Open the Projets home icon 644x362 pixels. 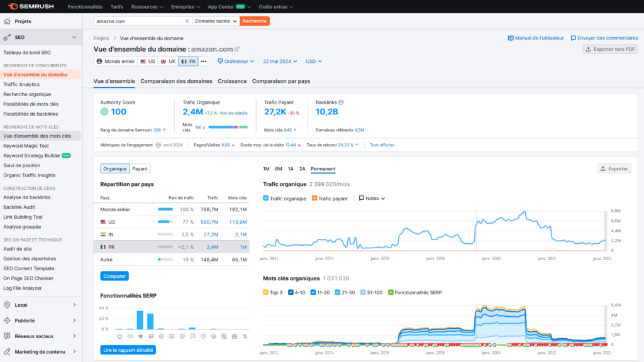click(x=7, y=21)
